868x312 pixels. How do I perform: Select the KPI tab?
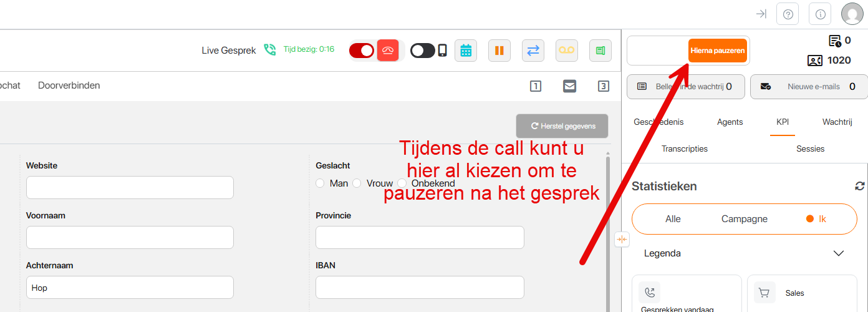click(x=783, y=122)
